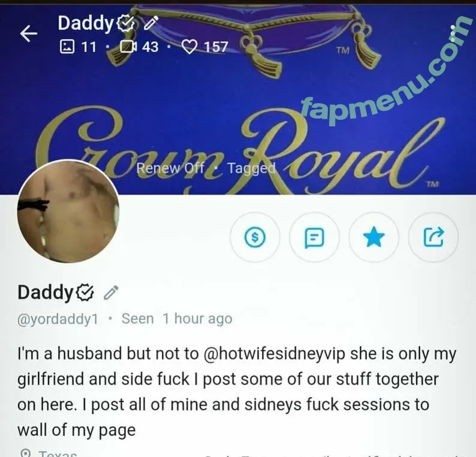This screenshot has width=476, height=457.
Task: Select the Renew Off filter
Action: click(x=170, y=168)
